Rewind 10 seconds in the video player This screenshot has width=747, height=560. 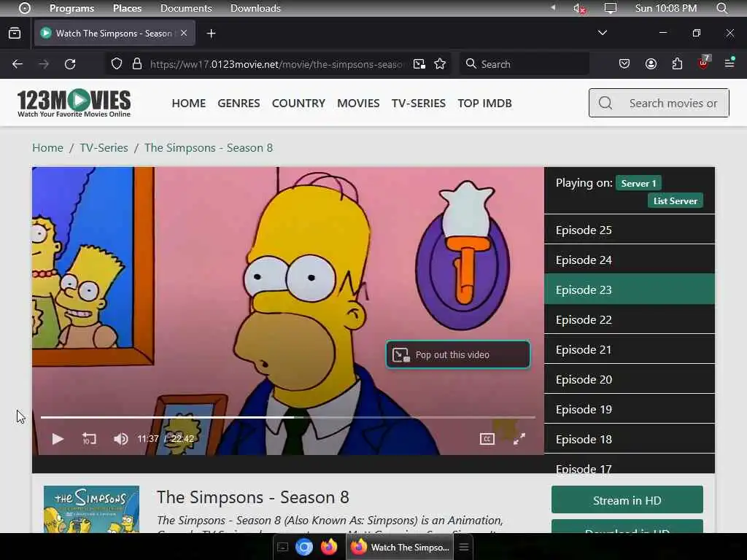pyautogui.click(x=89, y=438)
